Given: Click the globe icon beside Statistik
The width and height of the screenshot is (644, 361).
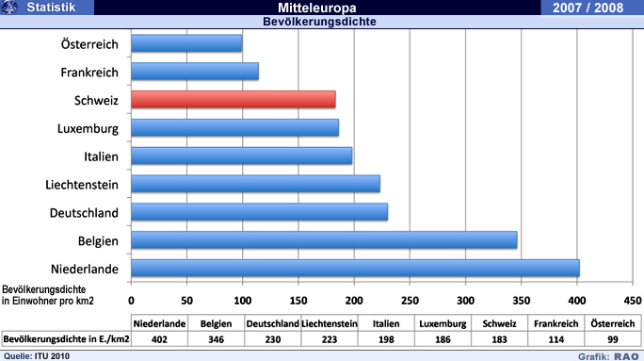Looking at the screenshot, I should (9, 7).
